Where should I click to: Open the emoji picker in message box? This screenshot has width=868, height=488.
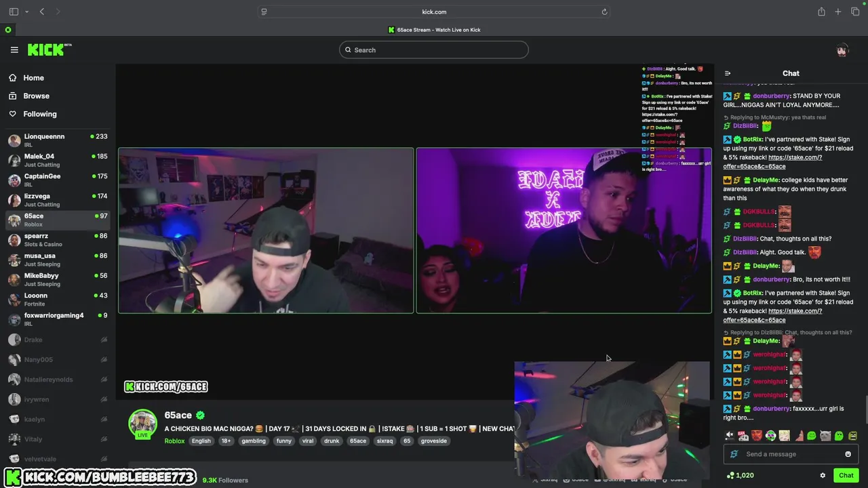coord(848,454)
